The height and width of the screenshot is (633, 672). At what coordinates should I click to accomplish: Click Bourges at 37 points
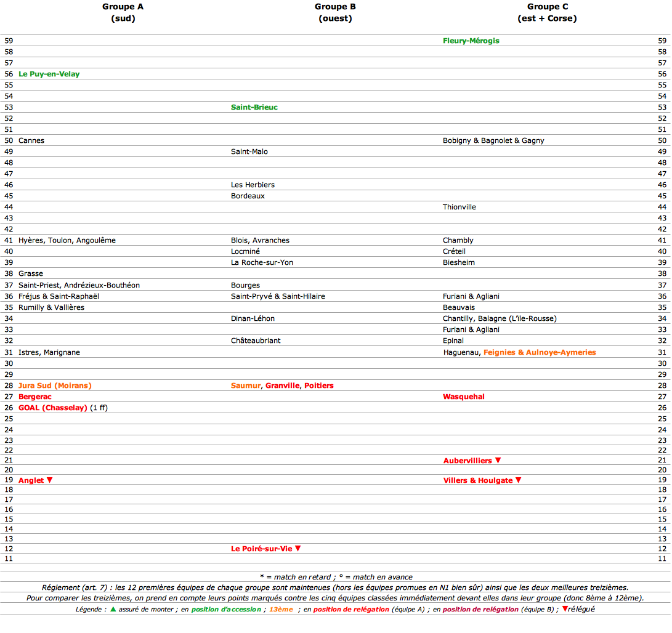point(245,286)
